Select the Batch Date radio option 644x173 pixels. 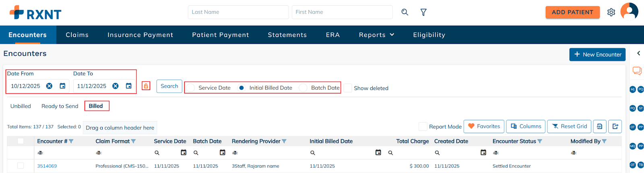303,88
